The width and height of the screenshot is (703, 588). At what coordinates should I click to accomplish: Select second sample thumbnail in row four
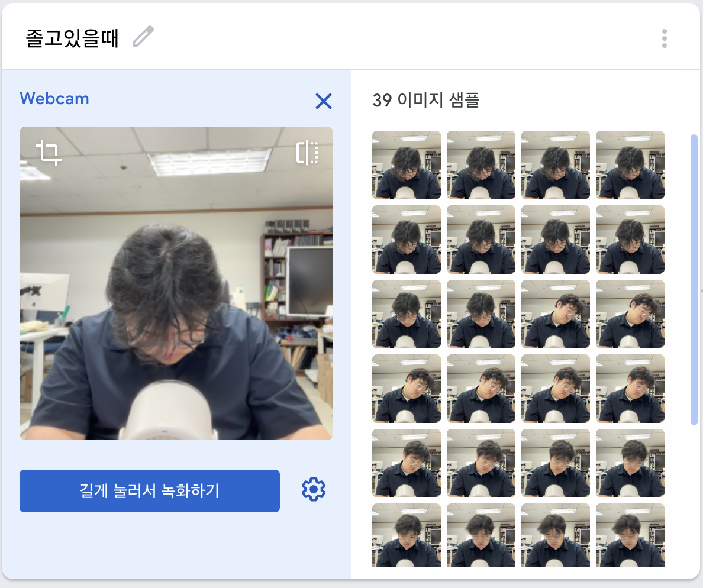[481, 389]
